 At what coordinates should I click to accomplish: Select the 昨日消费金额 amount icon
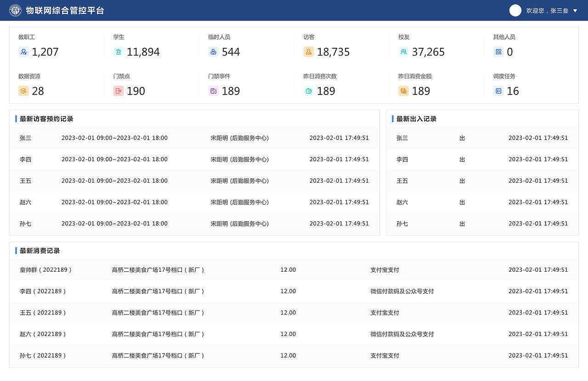pos(403,91)
